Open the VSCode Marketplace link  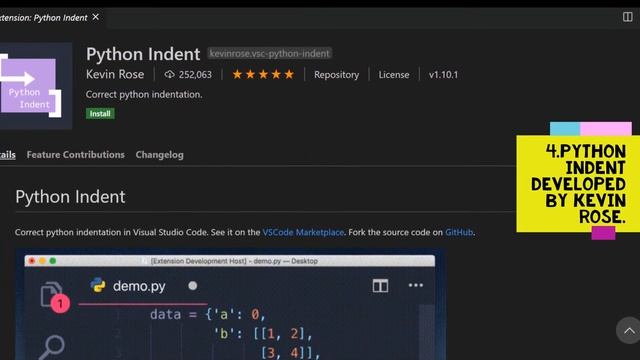tap(303, 232)
